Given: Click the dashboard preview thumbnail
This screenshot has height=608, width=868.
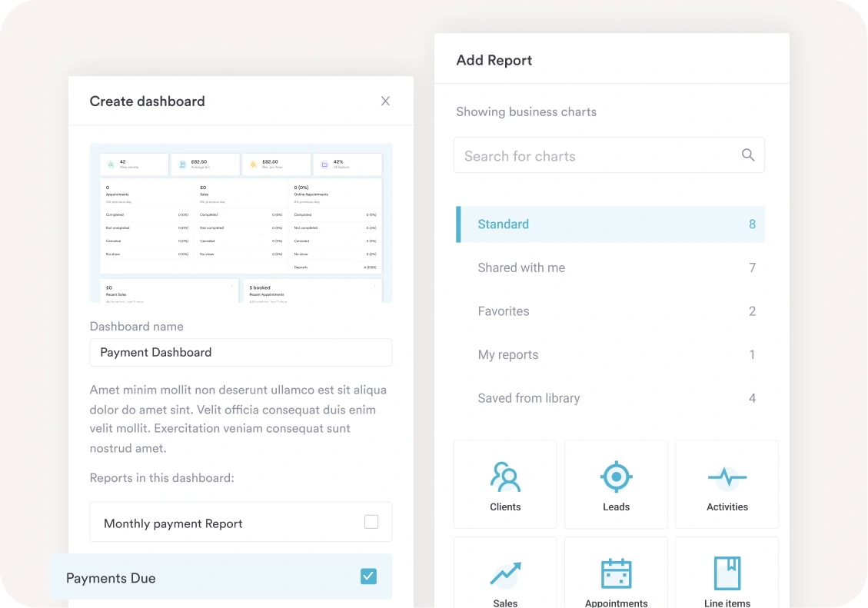Looking at the screenshot, I should click(x=241, y=223).
